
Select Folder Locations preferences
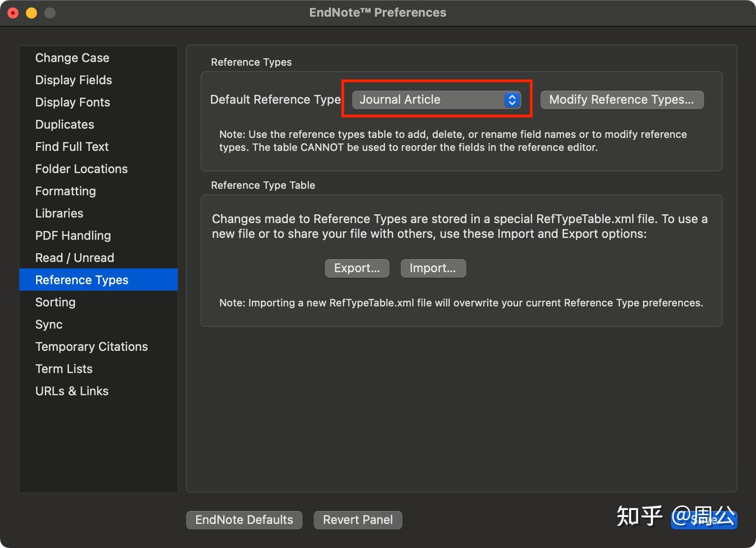click(x=81, y=168)
